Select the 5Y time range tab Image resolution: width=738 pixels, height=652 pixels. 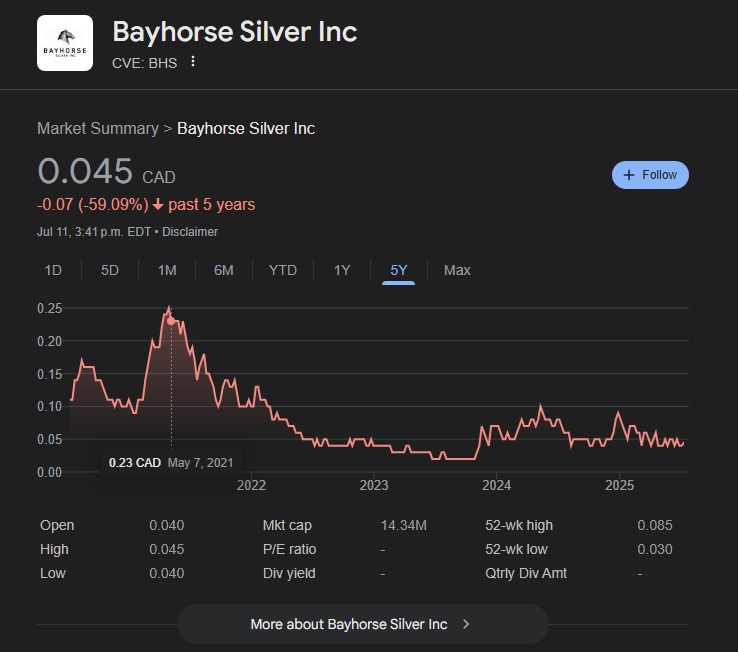tap(399, 270)
